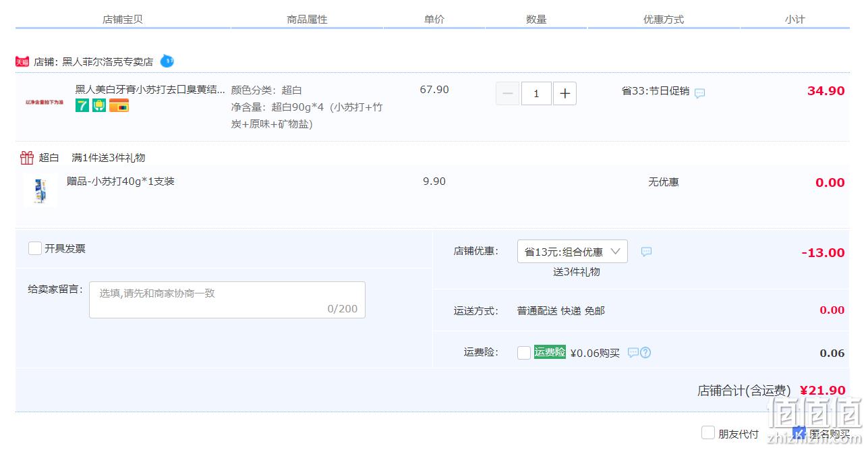Click the toothpaste product thumbnail image
The height and width of the screenshot is (450, 868).
[45, 102]
